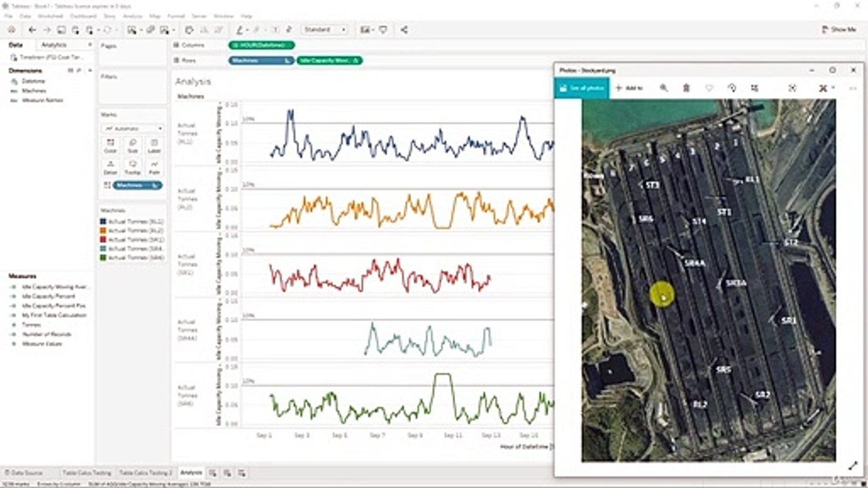
Task: Click the favorite heart icon in Photos
Action: [x=709, y=88]
